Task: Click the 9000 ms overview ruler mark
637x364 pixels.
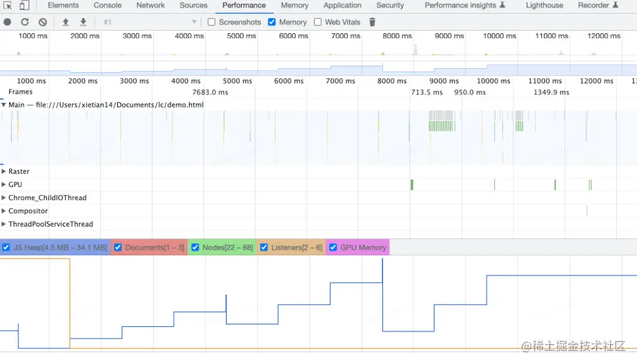Action: [x=449, y=36]
